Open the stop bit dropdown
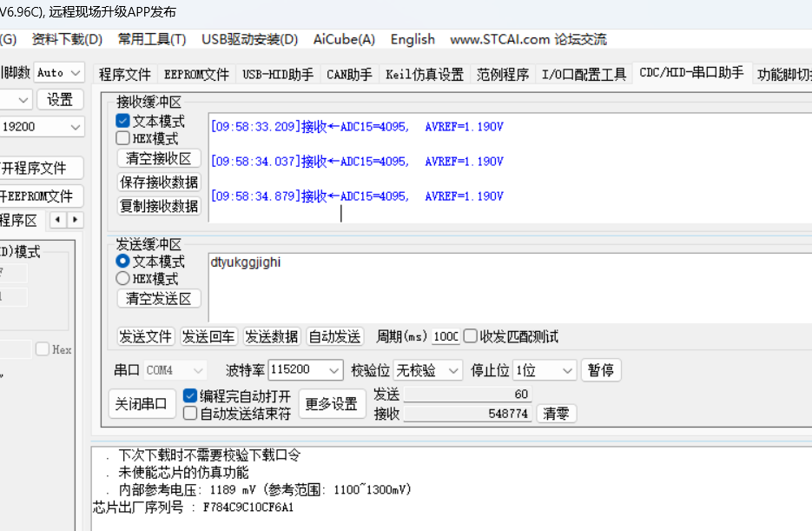The image size is (812, 531). [x=567, y=370]
